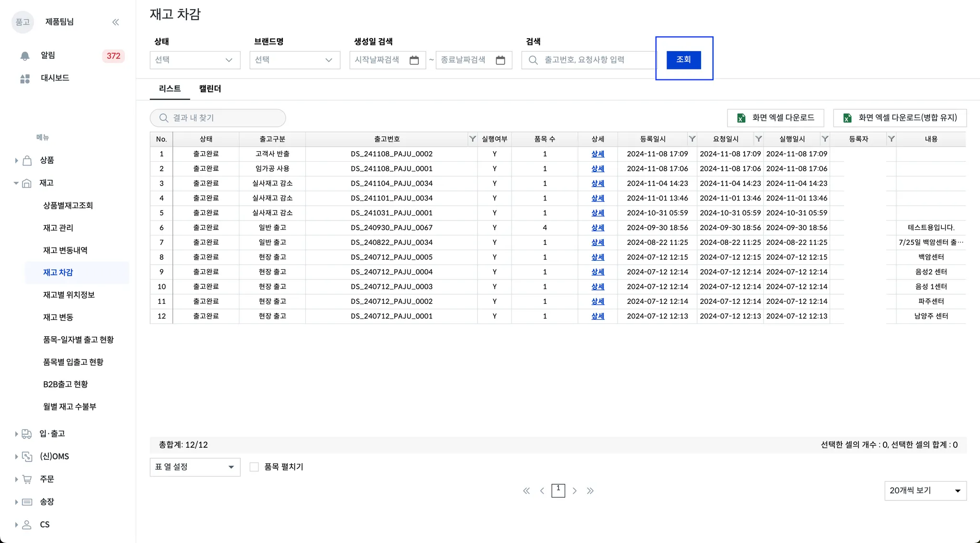Collapse sidebar with double chevron icon
Viewport: 980px width, 543px height.
click(x=115, y=22)
